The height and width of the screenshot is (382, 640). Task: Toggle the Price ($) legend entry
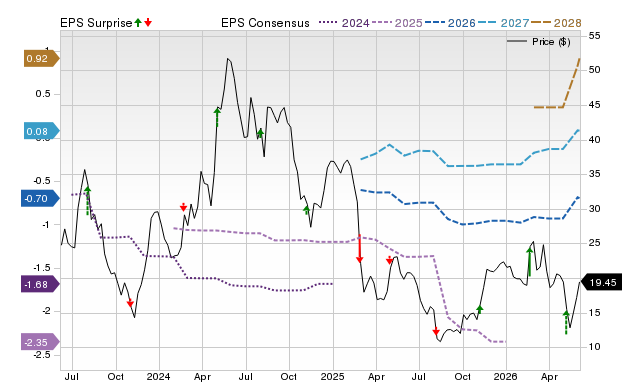pos(538,42)
